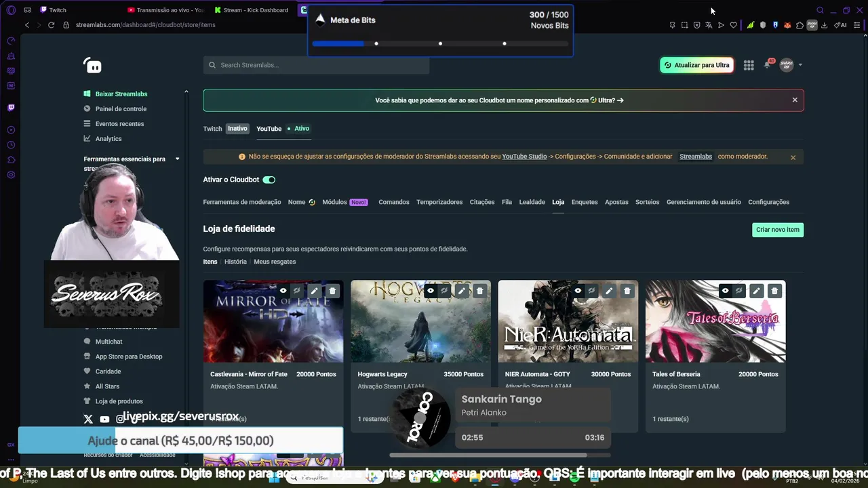Edit the Hogwarts Legacy item with pencil
The height and width of the screenshot is (488, 868).
click(x=461, y=291)
